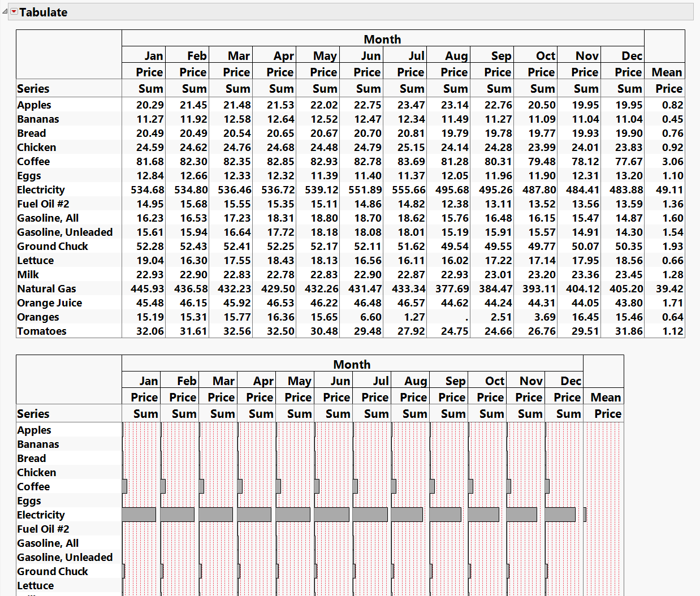Open the Tabulate red triangle options menu
The height and width of the screenshot is (596, 700).
click(12, 12)
